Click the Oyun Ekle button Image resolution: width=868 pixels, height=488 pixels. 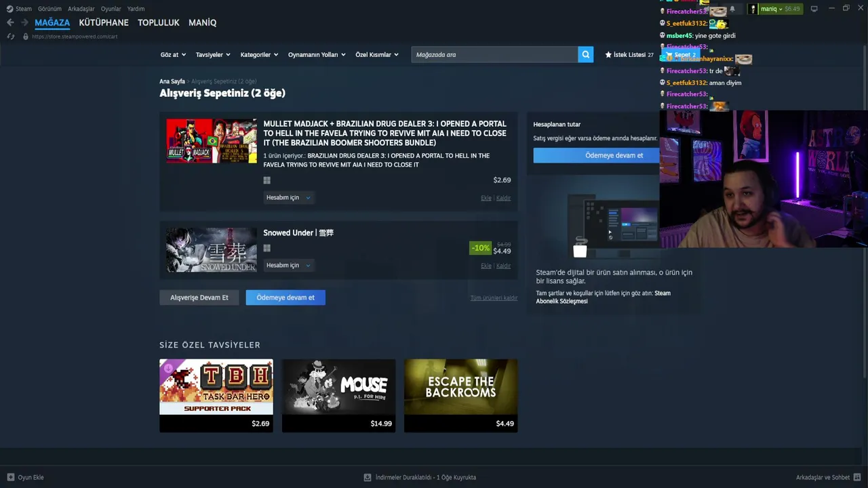(x=25, y=477)
